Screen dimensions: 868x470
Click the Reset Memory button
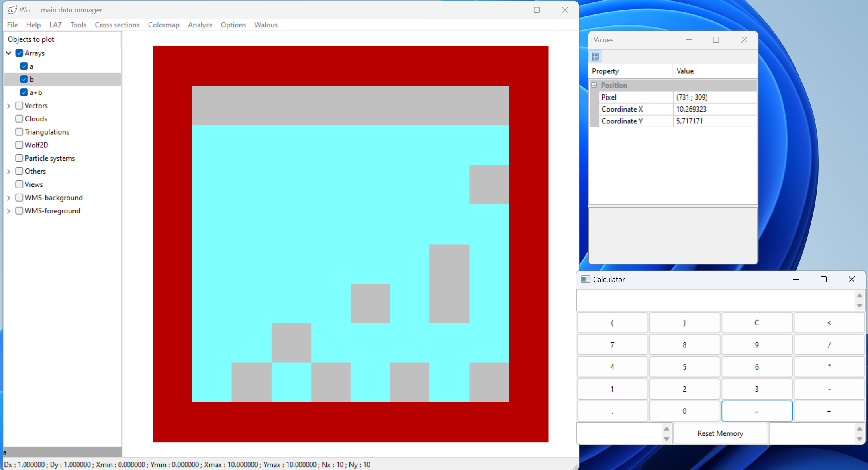coord(720,433)
